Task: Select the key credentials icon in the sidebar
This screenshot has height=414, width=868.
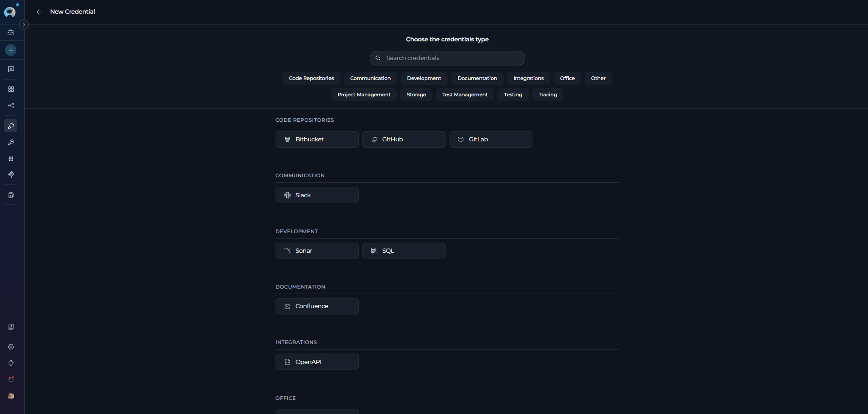Action: (x=11, y=126)
